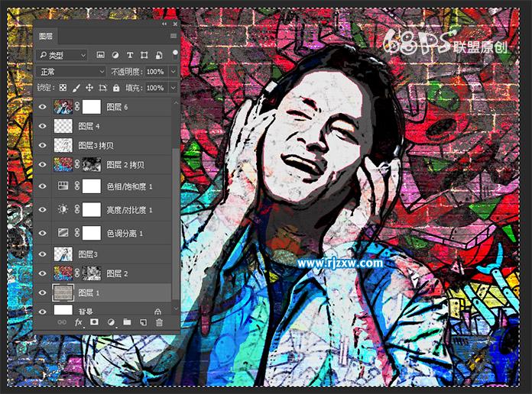Create new group folder icon
532x394 pixels.
pos(127,321)
